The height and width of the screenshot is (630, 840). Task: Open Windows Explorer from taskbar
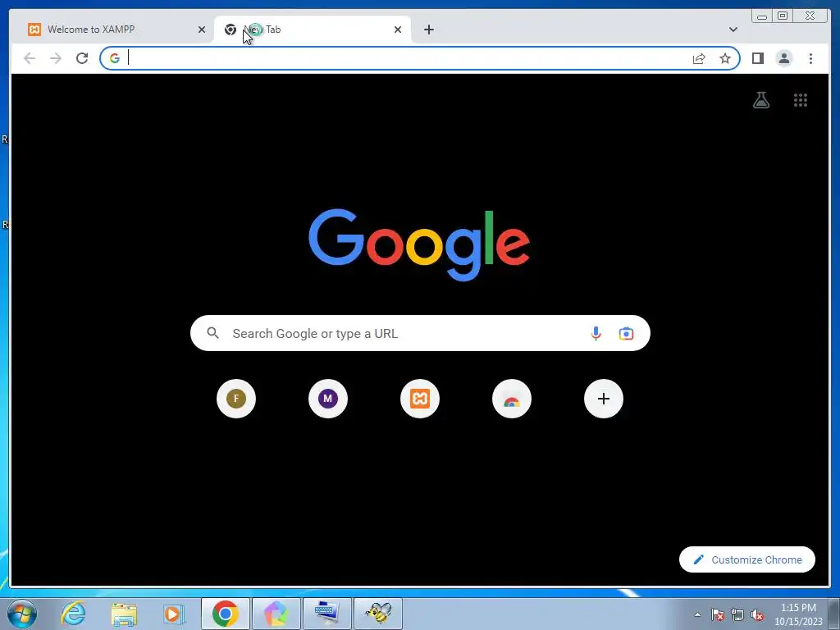(124, 614)
